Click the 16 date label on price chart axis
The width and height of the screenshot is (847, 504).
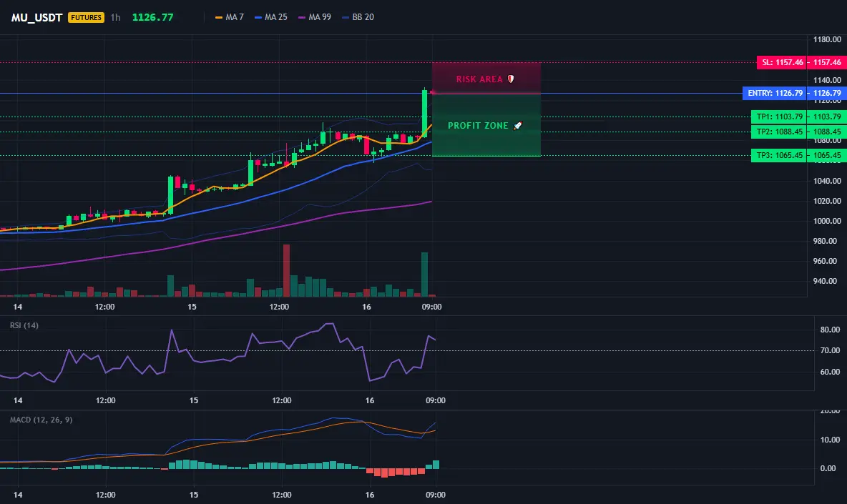coord(367,307)
